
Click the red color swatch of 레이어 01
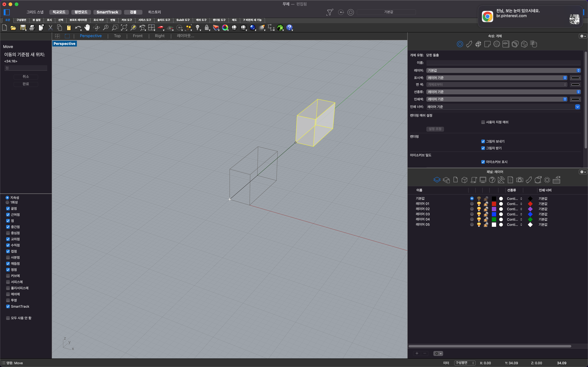tap(494, 204)
